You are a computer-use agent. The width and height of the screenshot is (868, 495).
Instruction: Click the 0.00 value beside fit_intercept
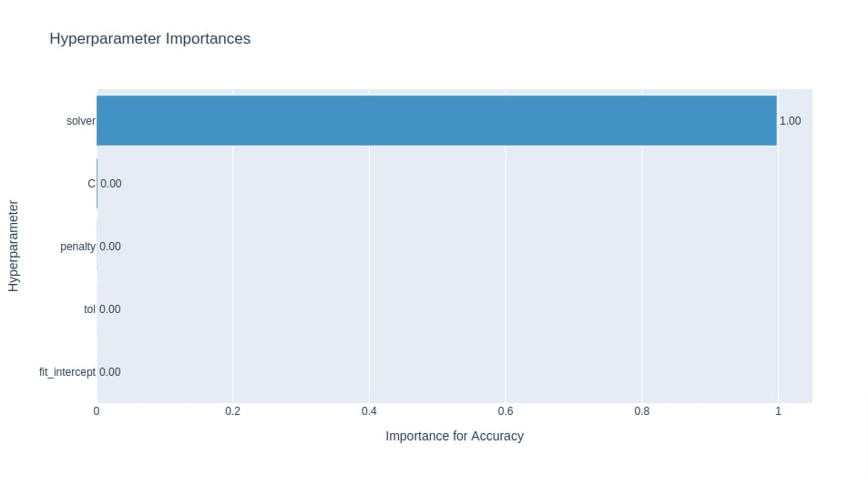click(x=110, y=372)
